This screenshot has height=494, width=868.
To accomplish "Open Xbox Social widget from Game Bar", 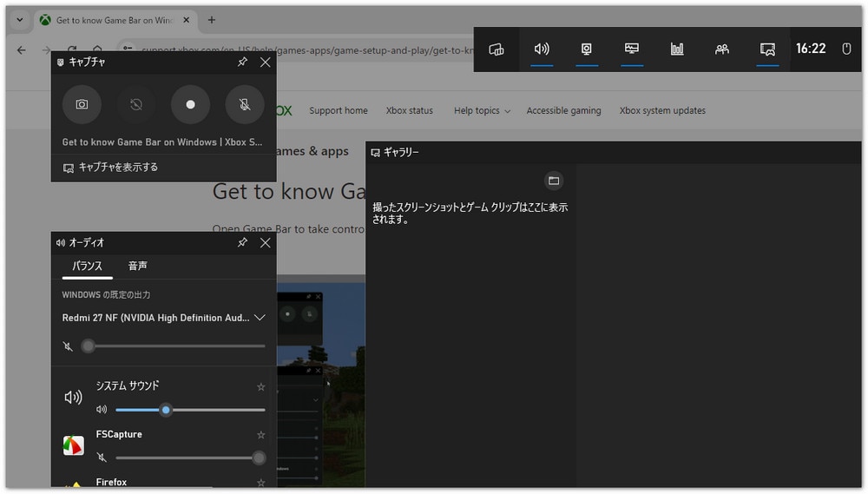I will click(722, 49).
